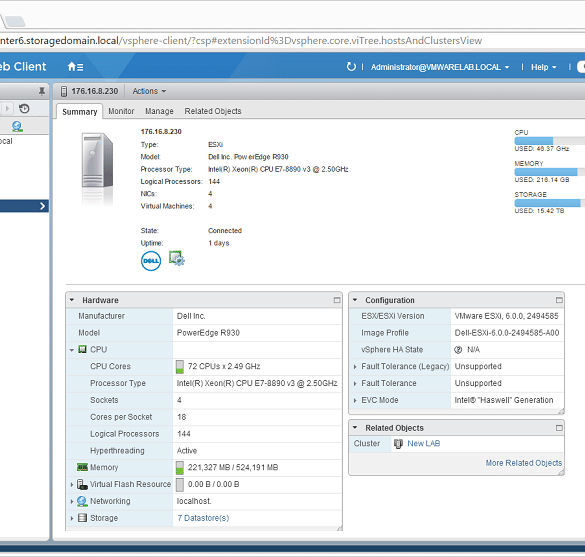The image size is (585, 557).
Task: Click the large server tower image
Action: point(97,160)
